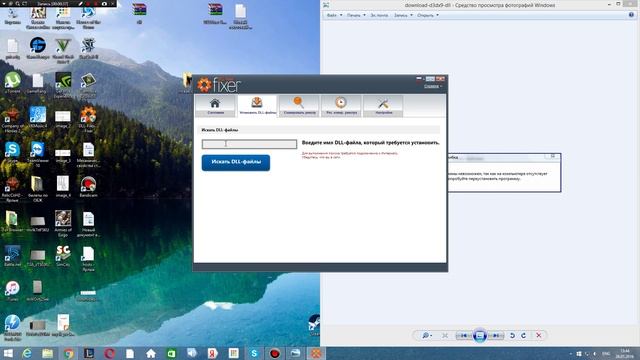The image size is (640, 360).
Task: Rotate photo clockwise in Photo Viewer
Action: pyautogui.click(x=524, y=336)
